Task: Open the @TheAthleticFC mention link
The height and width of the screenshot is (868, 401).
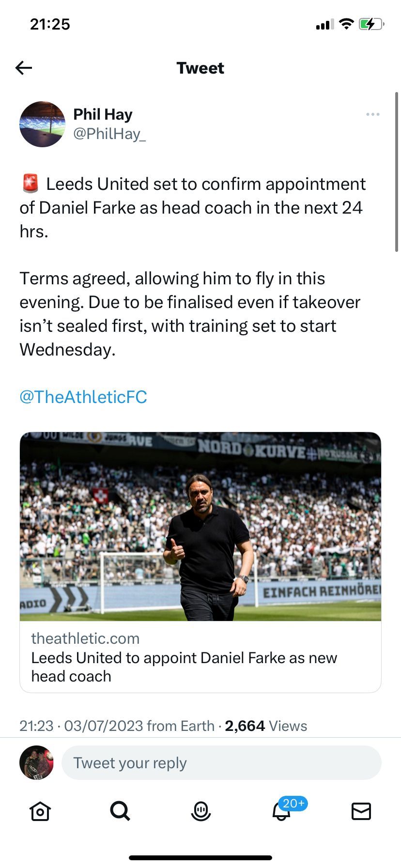Action: [83, 397]
